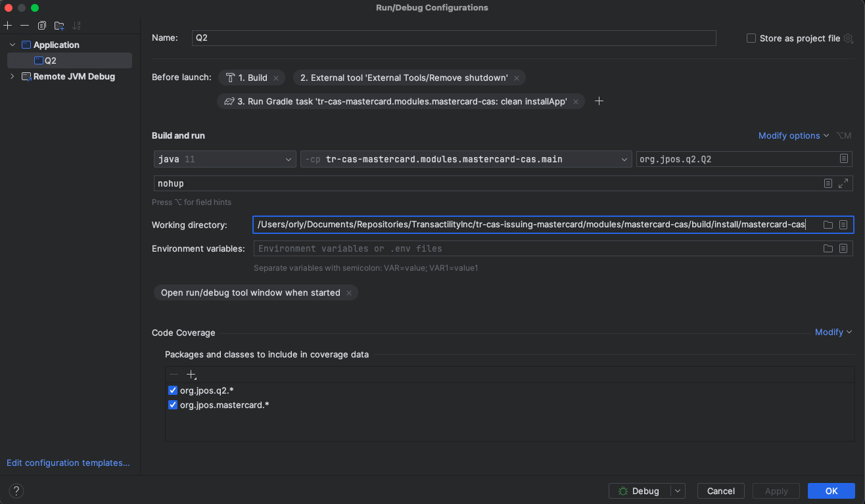Click the new folder icon in sidebar toolbar
The width and height of the screenshot is (865, 504).
tap(59, 26)
